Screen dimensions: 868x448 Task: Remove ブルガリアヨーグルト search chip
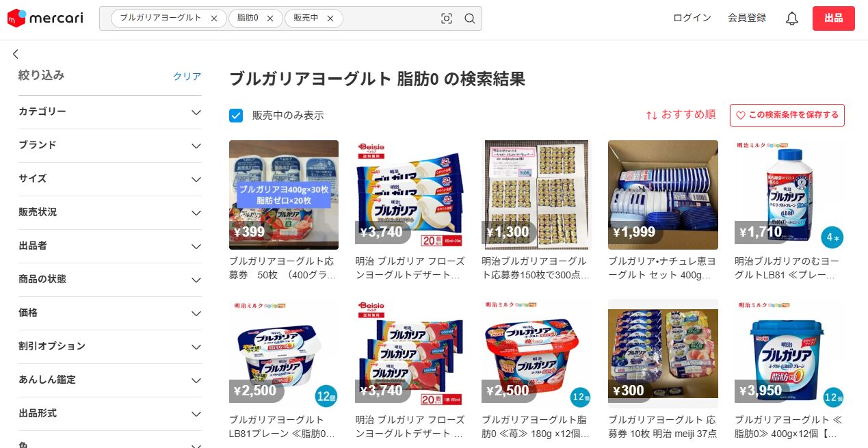pyautogui.click(x=214, y=18)
